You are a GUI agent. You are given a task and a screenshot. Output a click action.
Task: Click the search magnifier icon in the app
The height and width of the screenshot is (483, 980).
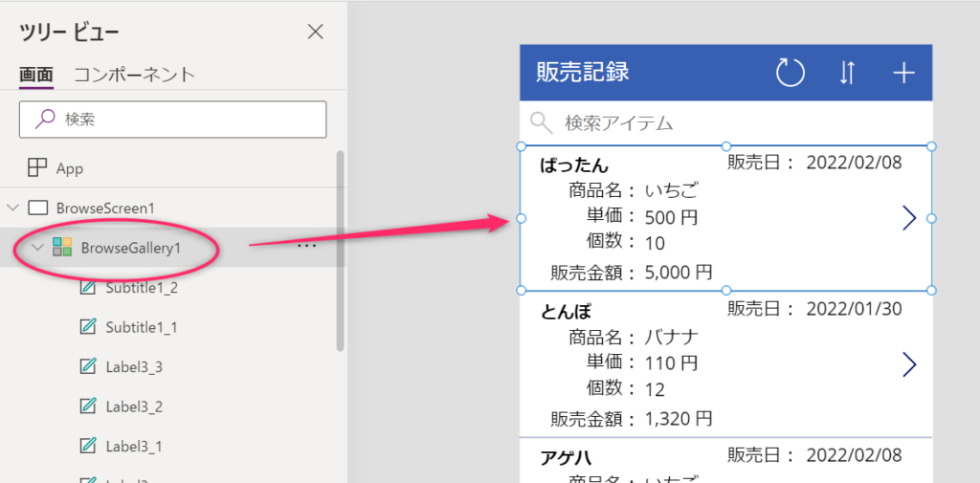click(x=542, y=122)
